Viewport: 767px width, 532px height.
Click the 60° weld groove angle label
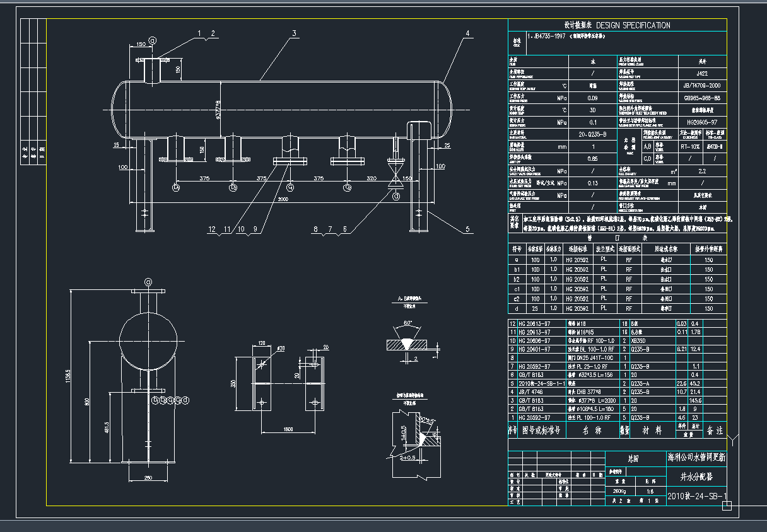coord(407,323)
